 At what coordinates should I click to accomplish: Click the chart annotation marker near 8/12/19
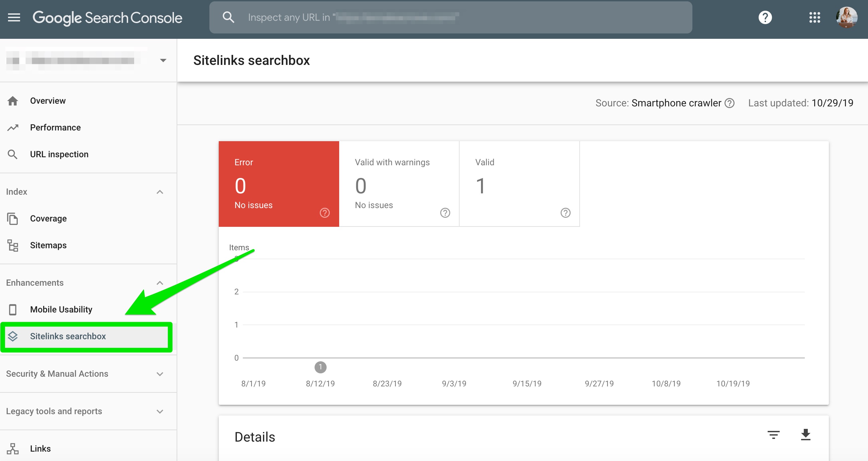(x=320, y=367)
